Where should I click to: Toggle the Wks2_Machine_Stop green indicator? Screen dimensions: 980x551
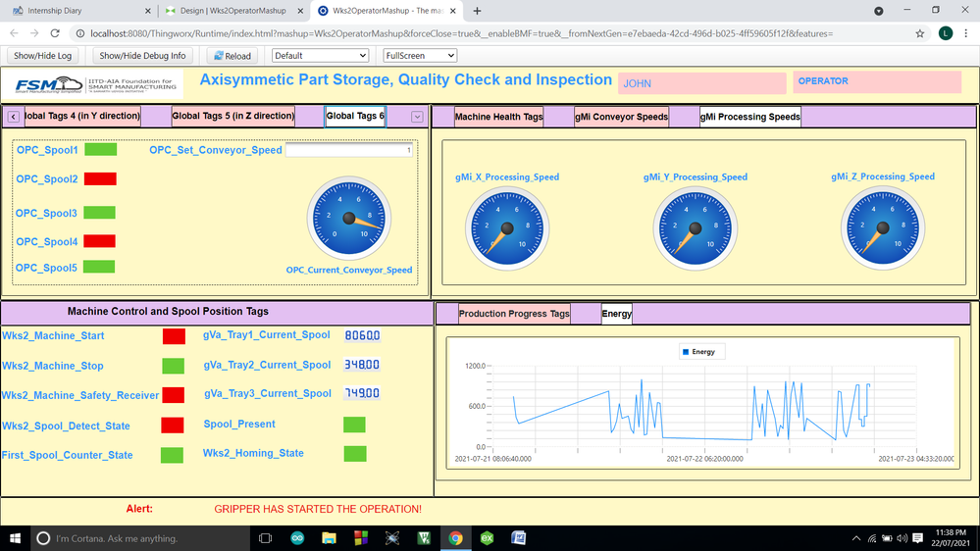pos(174,366)
